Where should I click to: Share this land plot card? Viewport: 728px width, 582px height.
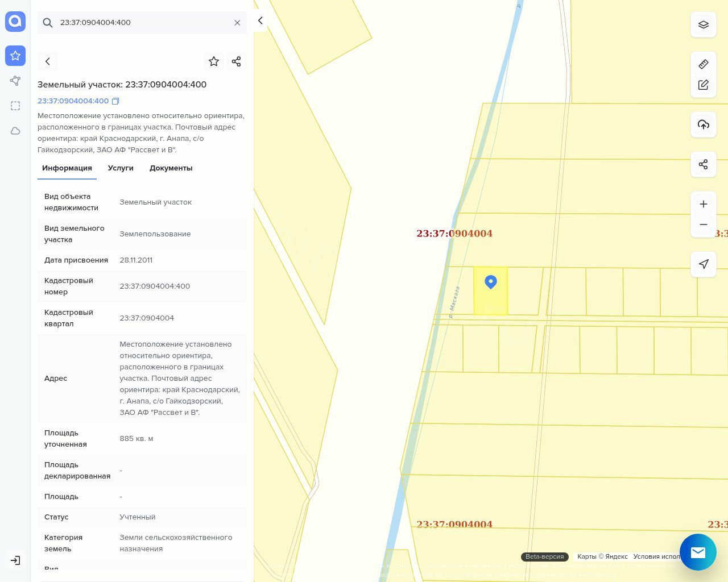237,61
